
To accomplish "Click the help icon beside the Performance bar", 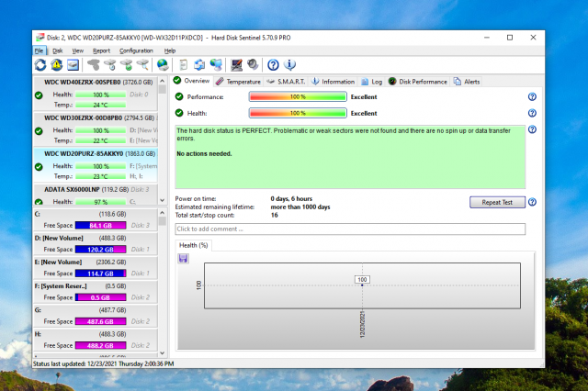I will point(532,96).
